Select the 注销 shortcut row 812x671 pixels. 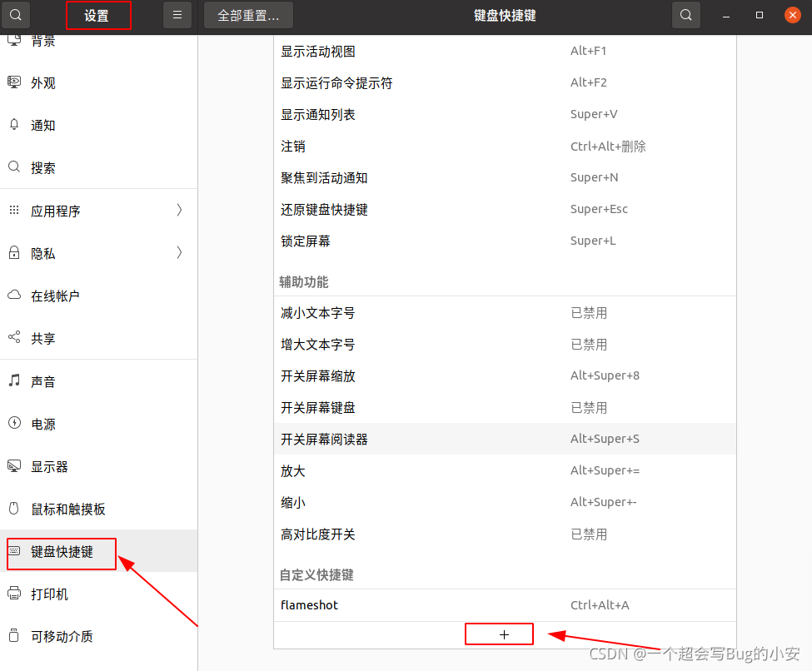tap(505, 146)
